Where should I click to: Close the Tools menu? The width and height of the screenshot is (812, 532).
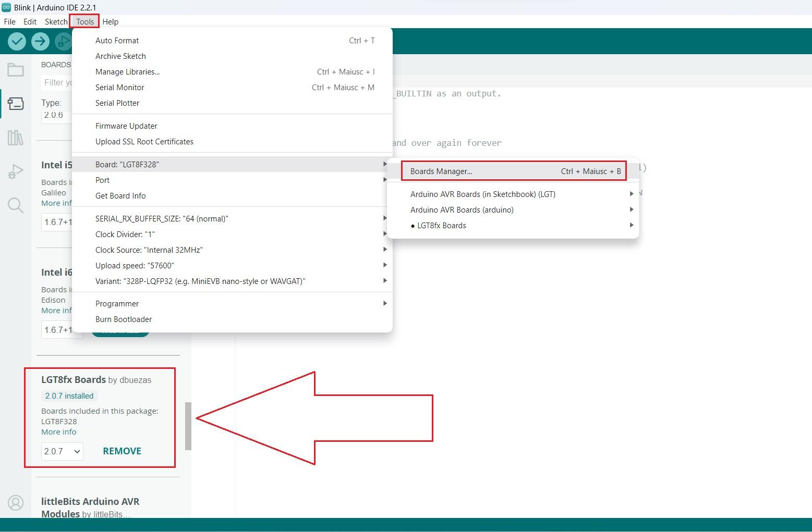[84, 21]
